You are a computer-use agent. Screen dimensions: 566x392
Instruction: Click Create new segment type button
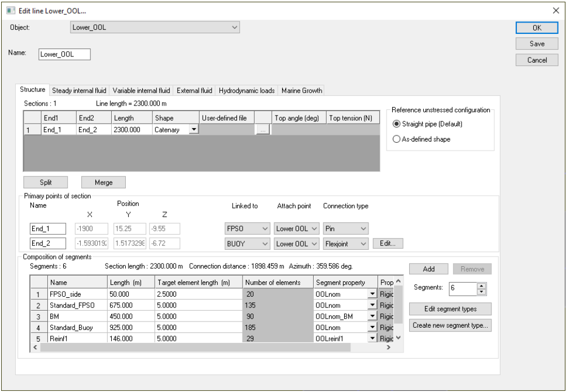click(450, 325)
